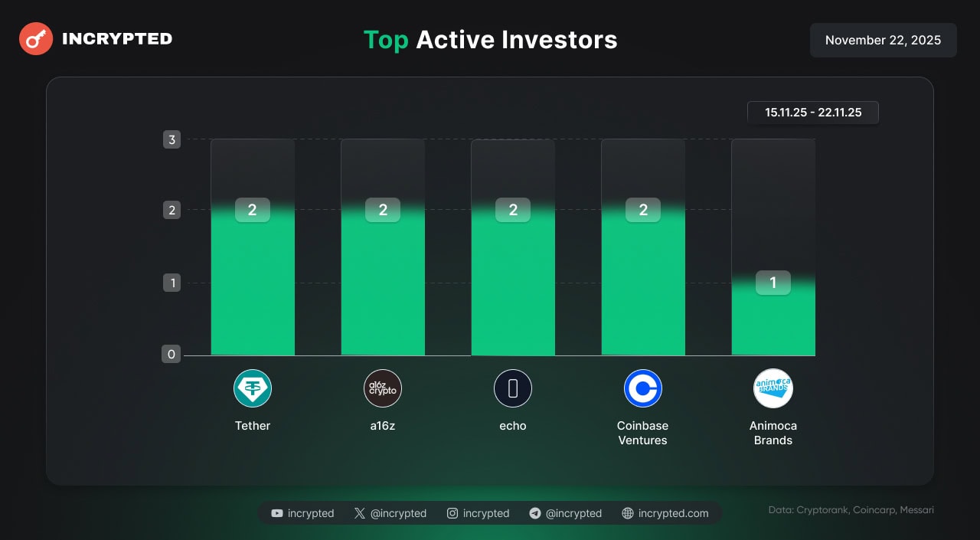Click the Telegram icon in footer
The height and width of the screenshot is (540, 980).
pyautogui.click(x=535, y=513)
